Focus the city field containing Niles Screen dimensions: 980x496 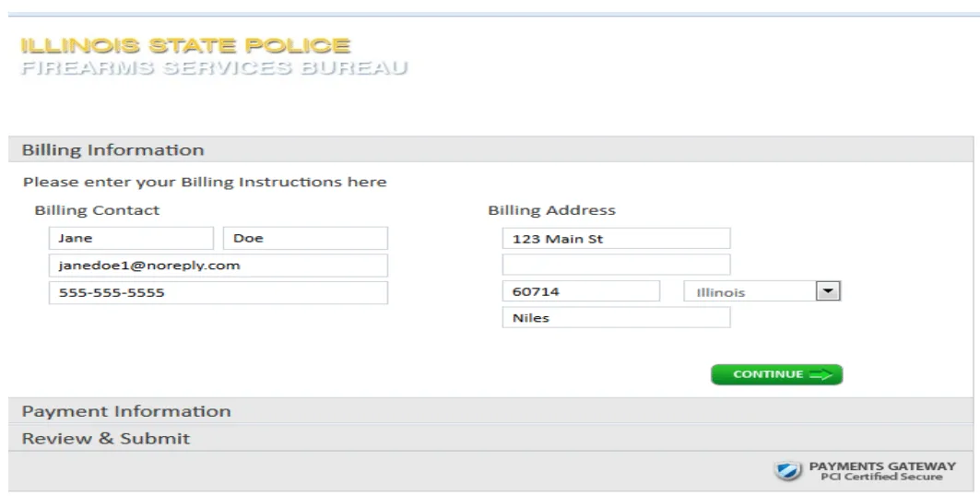tap(616, 317)
